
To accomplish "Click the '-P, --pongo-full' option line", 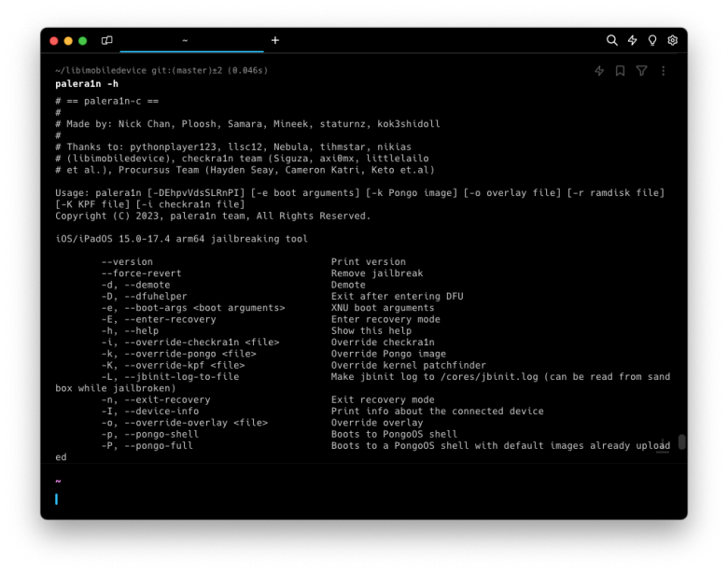I will 147,446.
